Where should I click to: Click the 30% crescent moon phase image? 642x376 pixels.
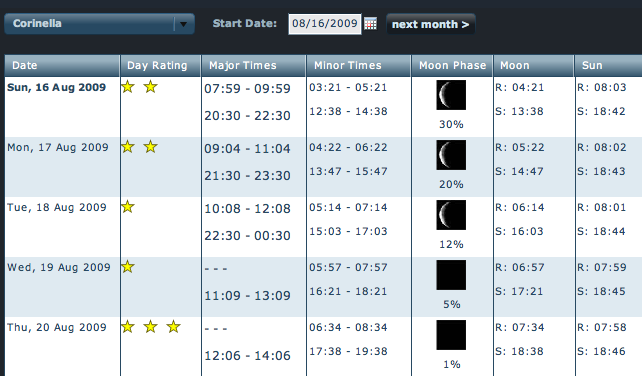tap(451, 95)
